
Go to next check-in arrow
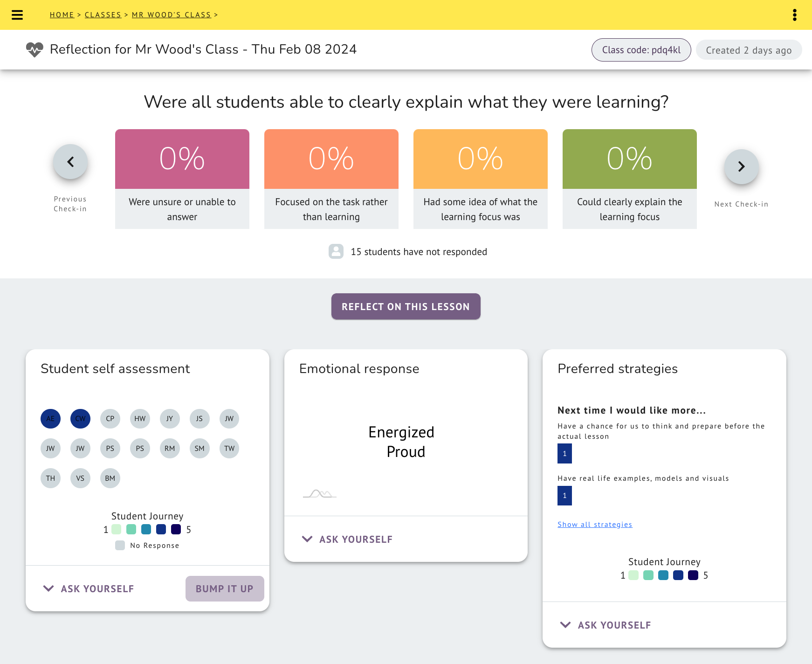(x=742, y=166)
